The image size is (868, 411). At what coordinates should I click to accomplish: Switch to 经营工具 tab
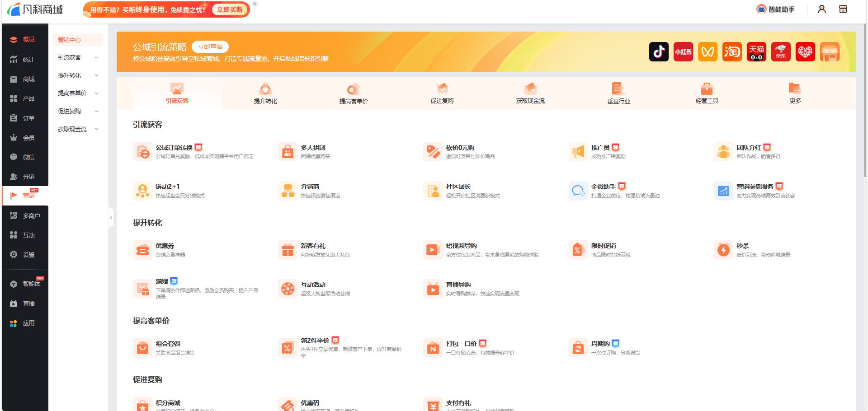pyautogui.click(x=707, y=93)
